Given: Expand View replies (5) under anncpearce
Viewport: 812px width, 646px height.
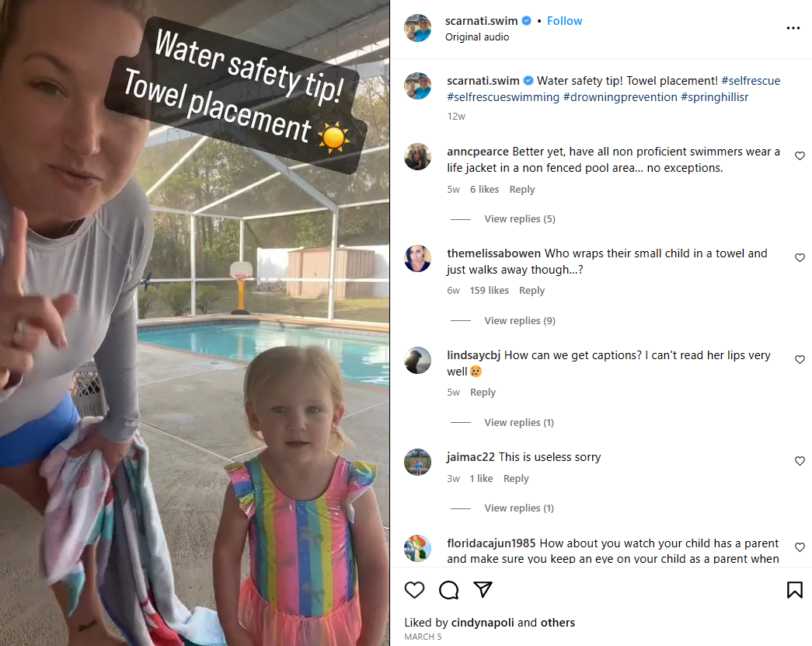Looking at the screenshot, I should (x=519, y=218).
